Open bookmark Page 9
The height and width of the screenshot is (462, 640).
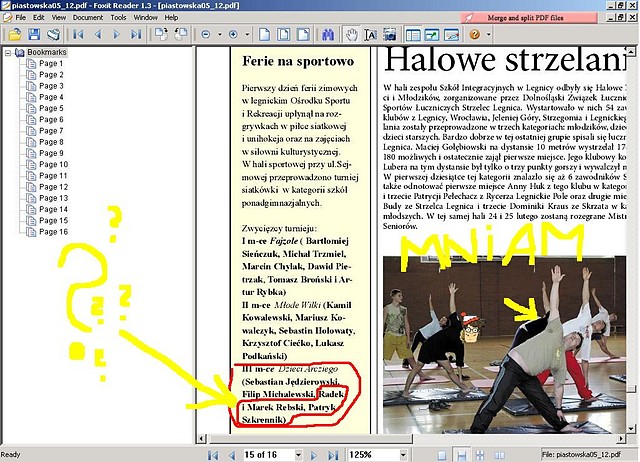[51, 153]
